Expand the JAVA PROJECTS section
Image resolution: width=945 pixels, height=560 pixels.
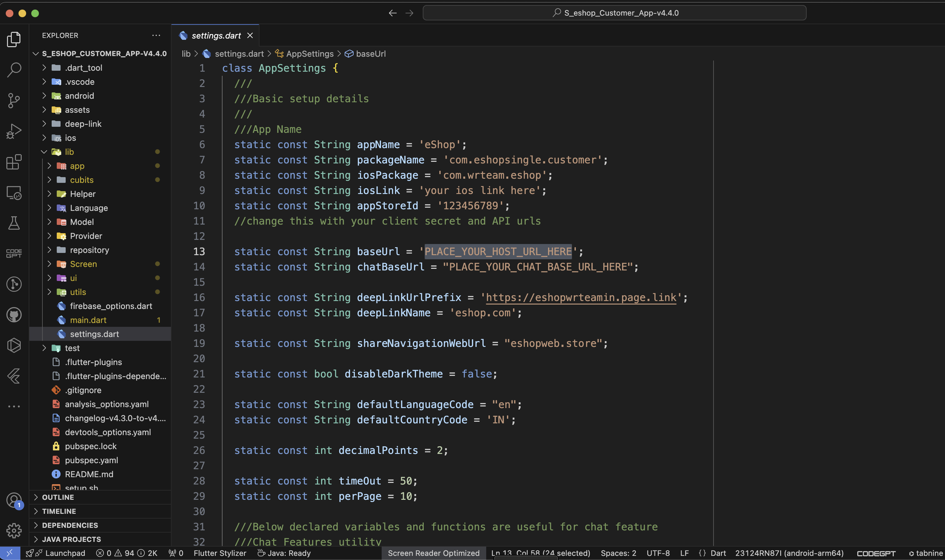(x=100, y=539)
